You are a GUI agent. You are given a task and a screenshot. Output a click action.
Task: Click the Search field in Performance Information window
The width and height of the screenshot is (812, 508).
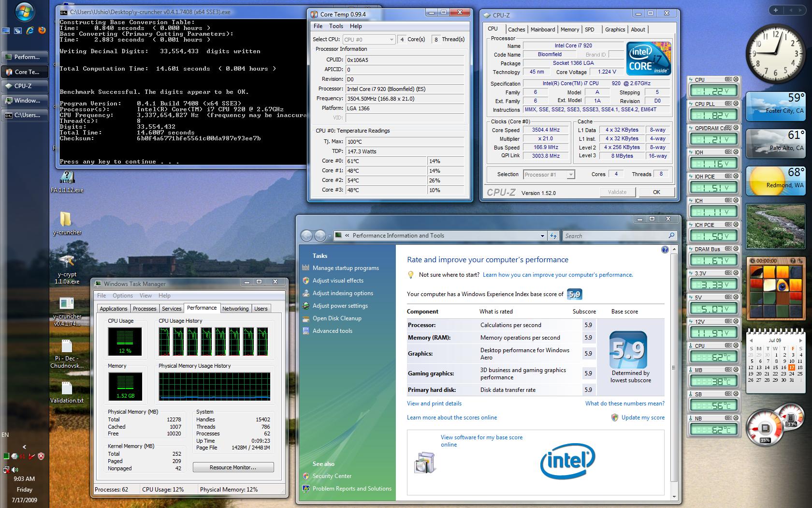click(x=614, y=236)
